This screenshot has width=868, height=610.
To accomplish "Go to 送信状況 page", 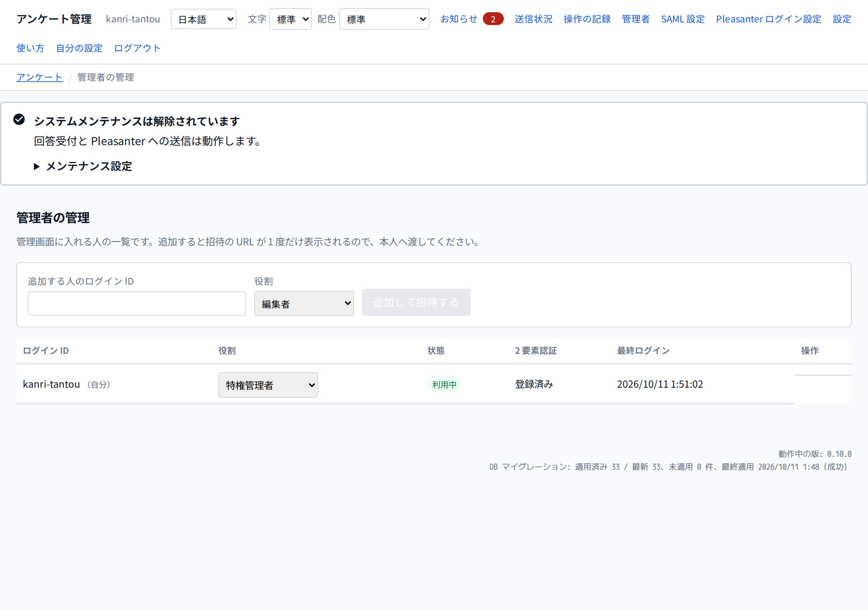I will click(533, 19).
